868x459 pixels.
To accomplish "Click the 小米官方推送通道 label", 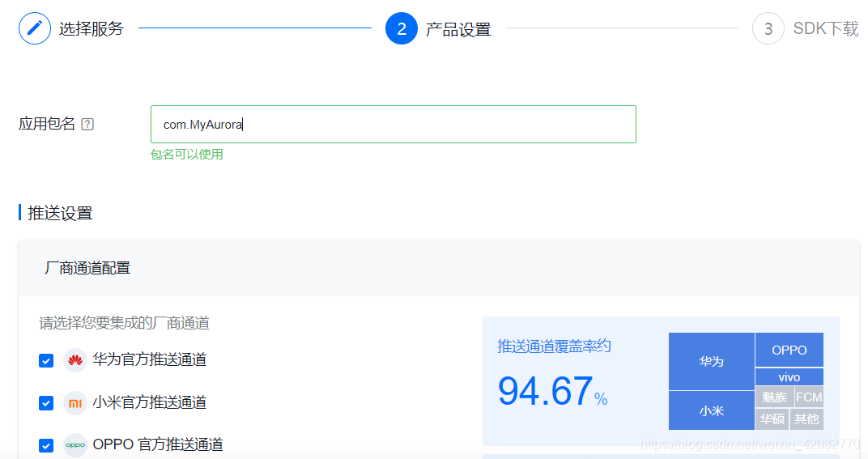I will pos(150,402).
